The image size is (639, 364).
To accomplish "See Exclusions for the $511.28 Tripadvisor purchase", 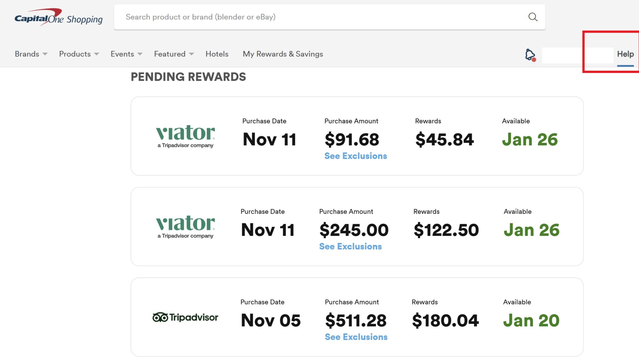I will [x=356, y=337].
